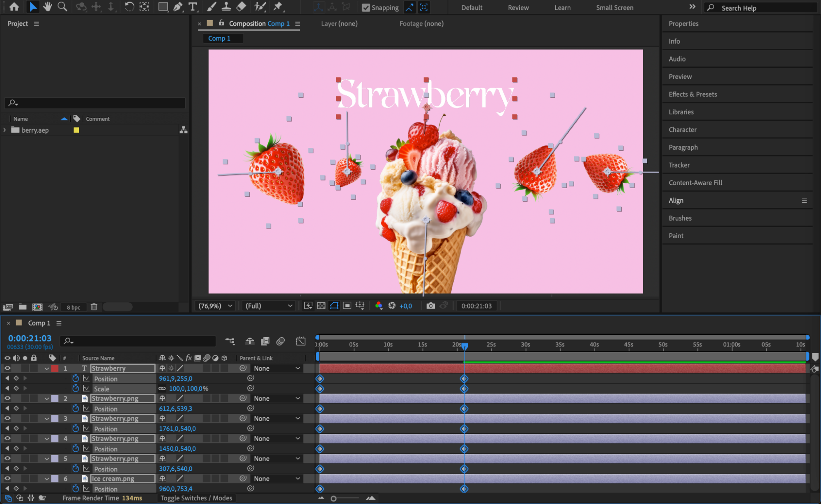
Task: Switch to the Review workspace
Action: 518,7
